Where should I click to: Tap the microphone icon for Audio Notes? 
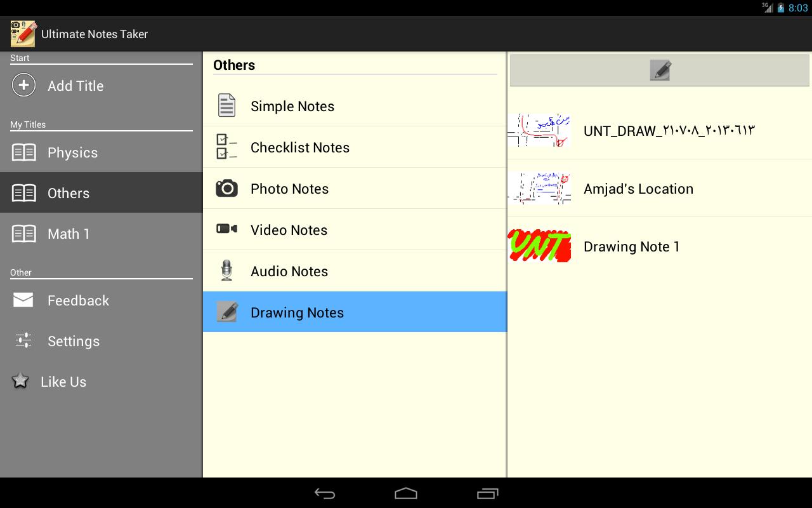click(x=226, y=271)
